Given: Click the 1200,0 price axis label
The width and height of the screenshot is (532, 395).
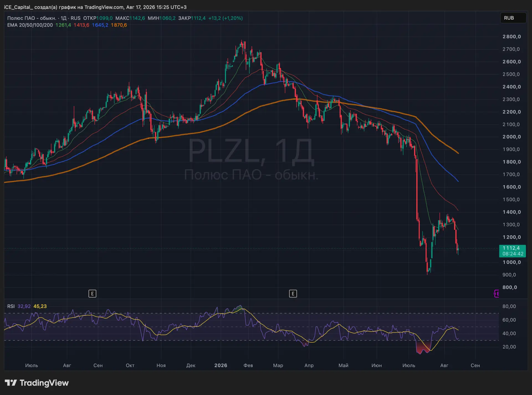Looking at the screenshot, I should tap(511, 237).
